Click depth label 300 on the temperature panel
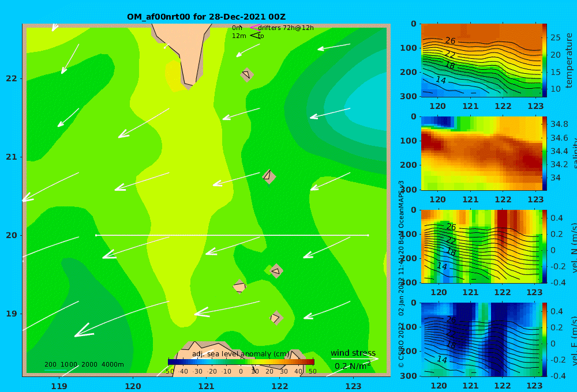This screenshot has width=577, height=392. tap(409, 96)
